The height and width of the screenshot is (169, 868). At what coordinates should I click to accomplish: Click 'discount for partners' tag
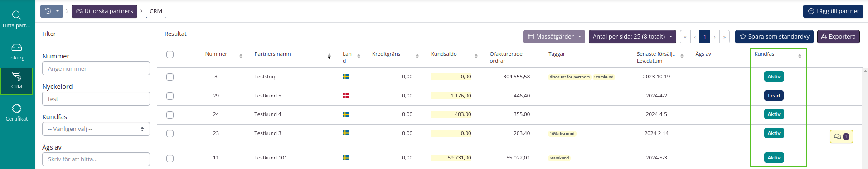tap(569, 77)
